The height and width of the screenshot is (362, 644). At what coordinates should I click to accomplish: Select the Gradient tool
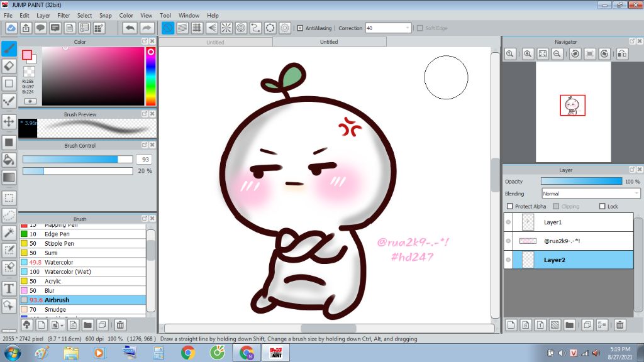(9, 177)
